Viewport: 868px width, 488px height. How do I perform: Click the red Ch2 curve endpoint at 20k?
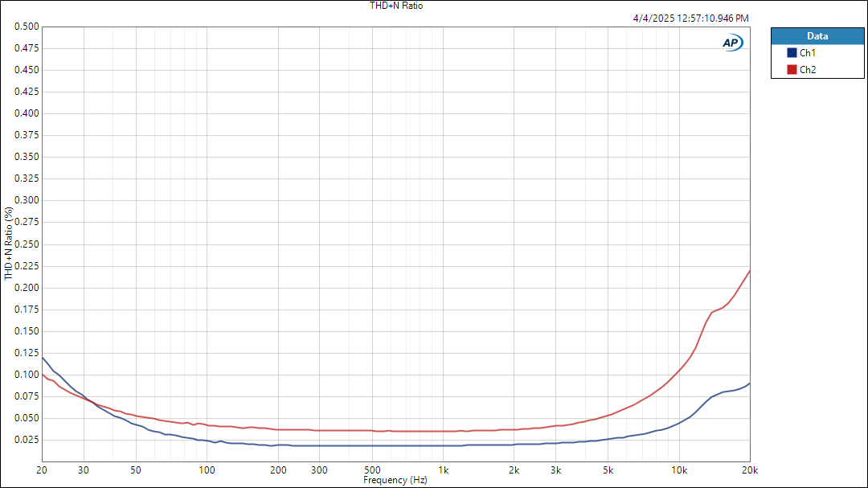point(749,271)
